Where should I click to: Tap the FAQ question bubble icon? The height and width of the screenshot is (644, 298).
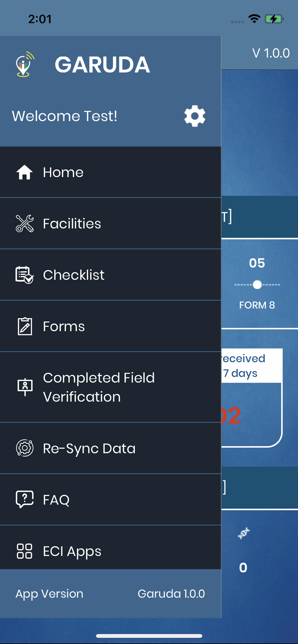25,499
